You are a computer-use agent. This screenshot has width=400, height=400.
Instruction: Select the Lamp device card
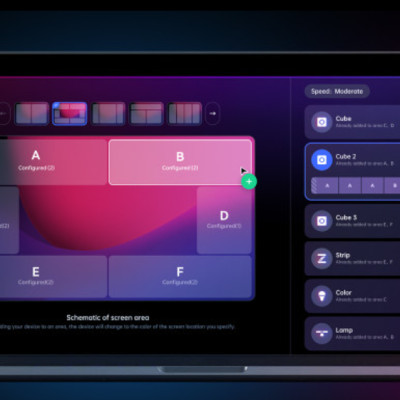(x=352, y=333)
